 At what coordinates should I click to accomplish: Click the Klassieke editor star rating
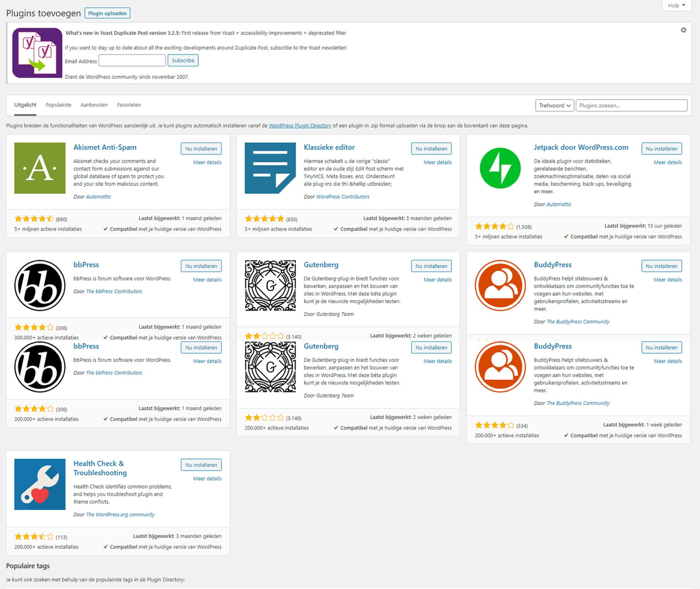pyautogui.click(x=264, y=219)
